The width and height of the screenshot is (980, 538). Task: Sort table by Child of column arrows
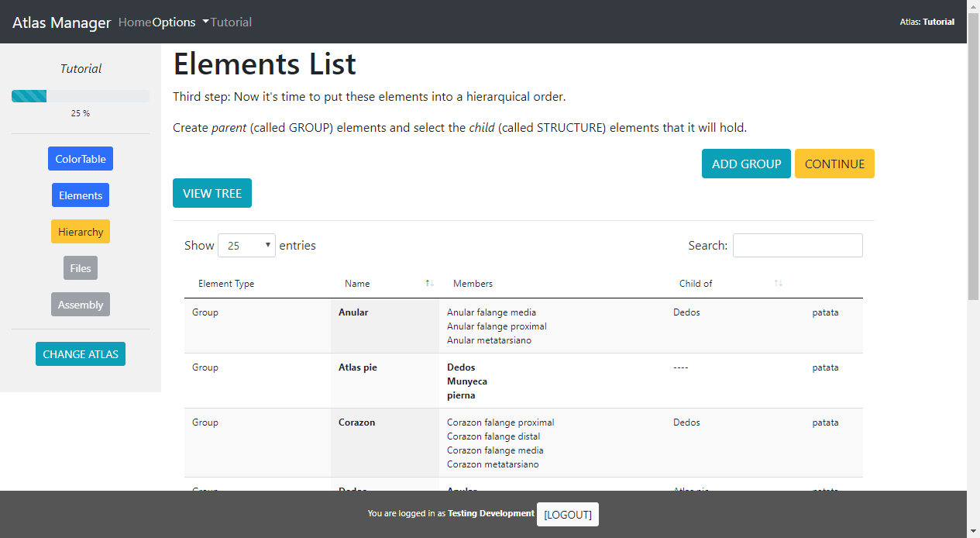(779, 284)
